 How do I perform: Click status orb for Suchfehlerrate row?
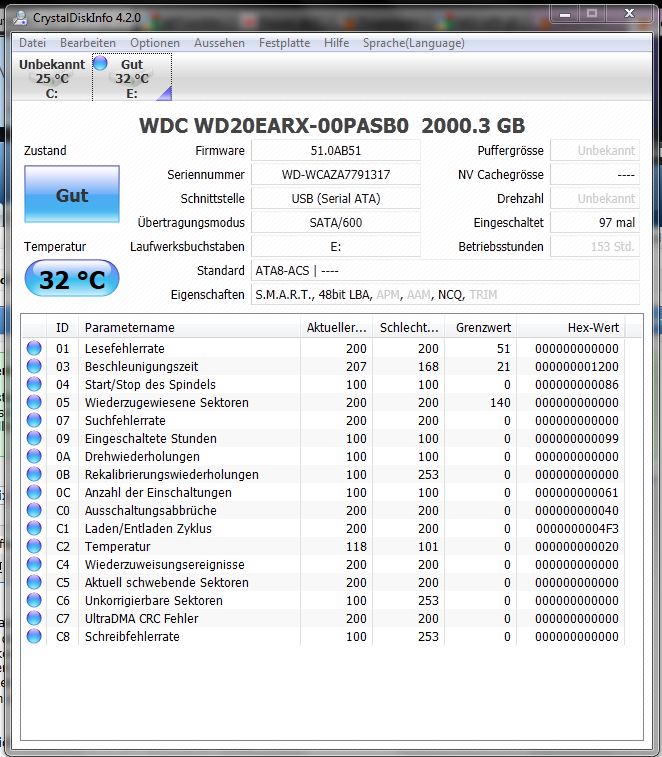pos(34,420)
